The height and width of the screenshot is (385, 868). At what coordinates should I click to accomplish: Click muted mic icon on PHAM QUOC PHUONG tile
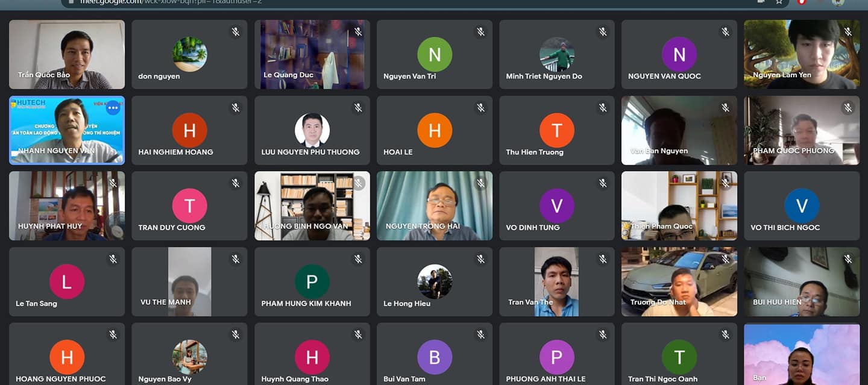click(x=848, y=108)
